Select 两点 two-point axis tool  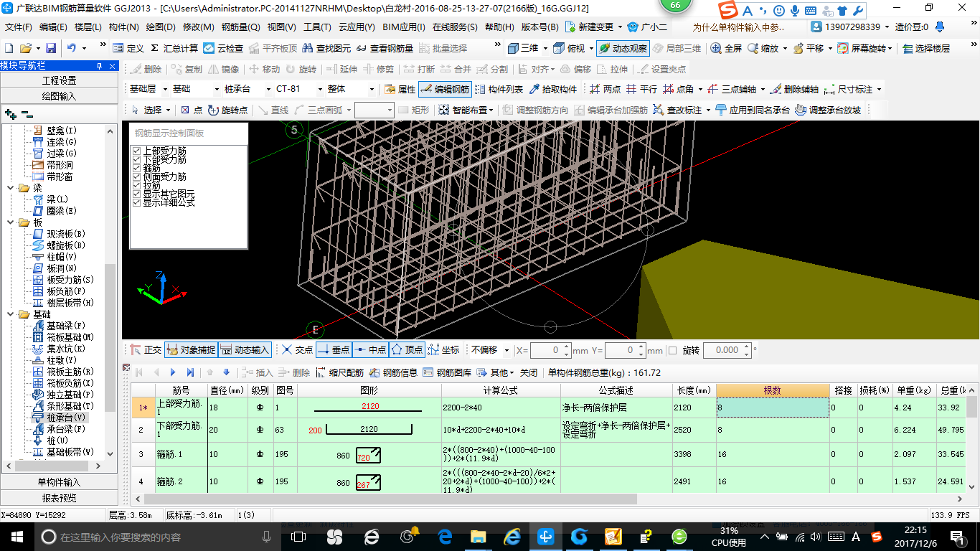coord(605,89)
